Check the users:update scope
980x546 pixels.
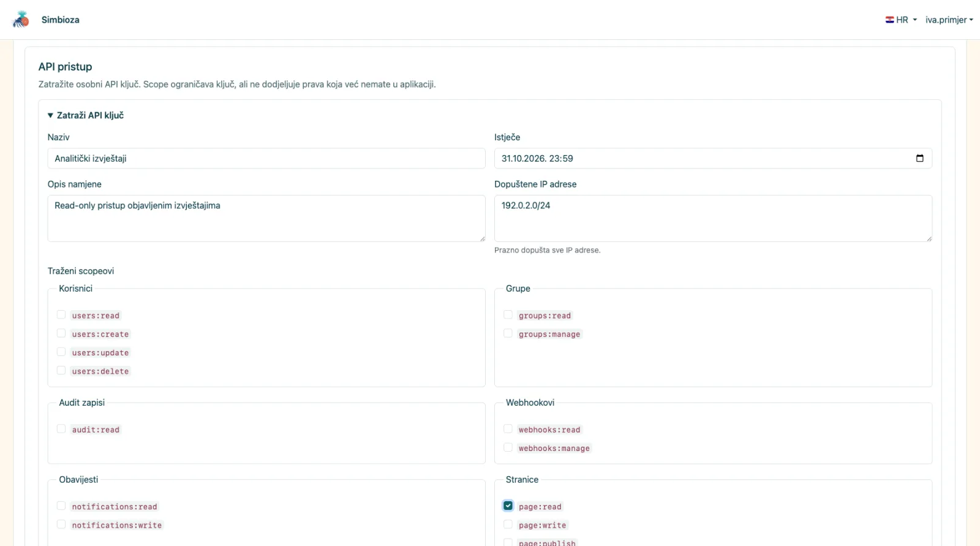pos(61,352)
